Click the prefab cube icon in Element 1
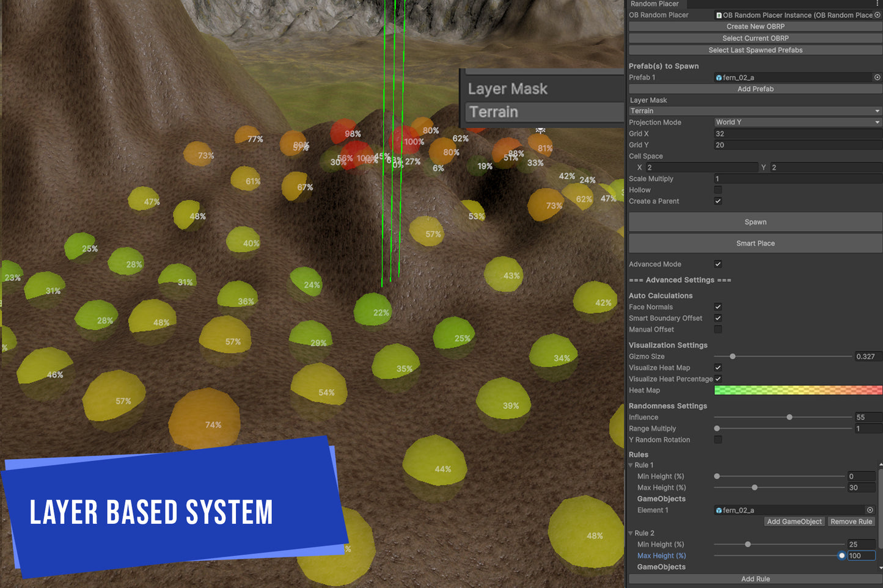The image size is (883, 588). [719, 510]
